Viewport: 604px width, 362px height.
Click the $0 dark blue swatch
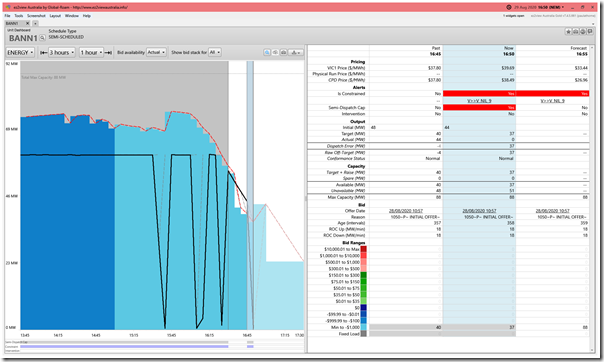363,308
